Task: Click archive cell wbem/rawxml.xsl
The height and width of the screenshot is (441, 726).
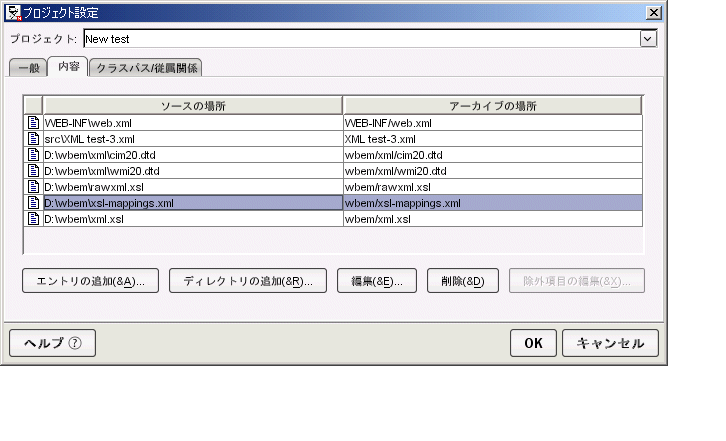Action: point(493,187)
